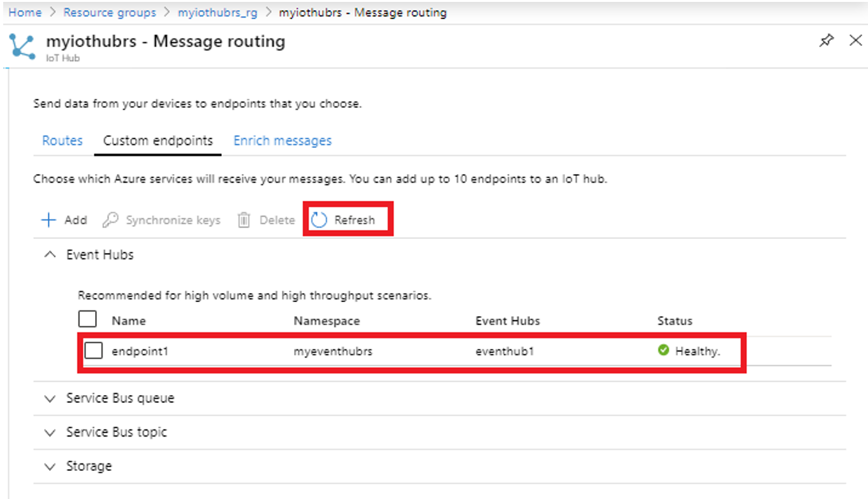Click the Event Hubs column header
868x499 pixels.
tap(508, 321)
